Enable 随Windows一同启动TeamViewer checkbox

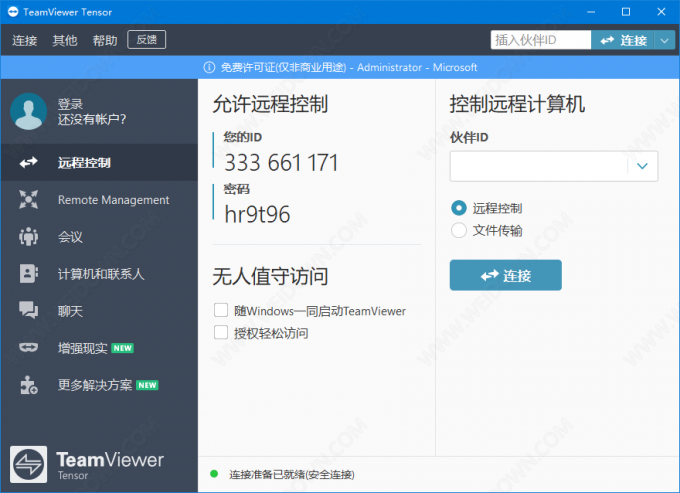221,310
